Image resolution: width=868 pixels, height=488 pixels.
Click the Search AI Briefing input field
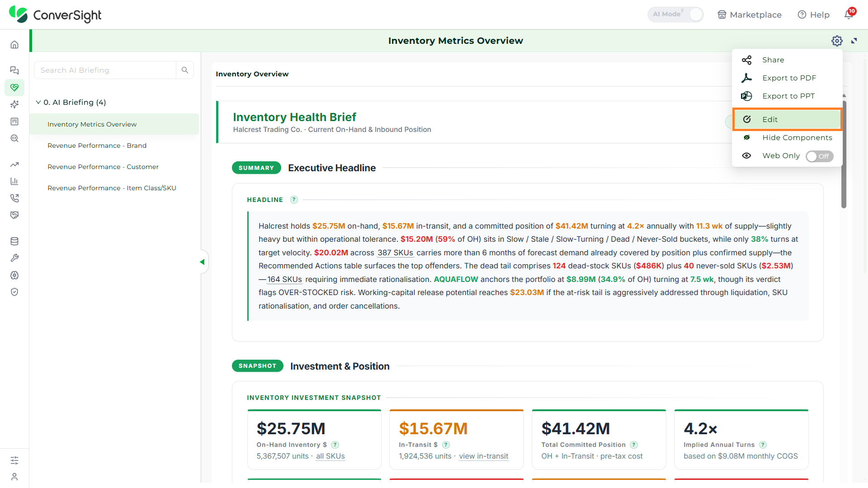[105, 70]
